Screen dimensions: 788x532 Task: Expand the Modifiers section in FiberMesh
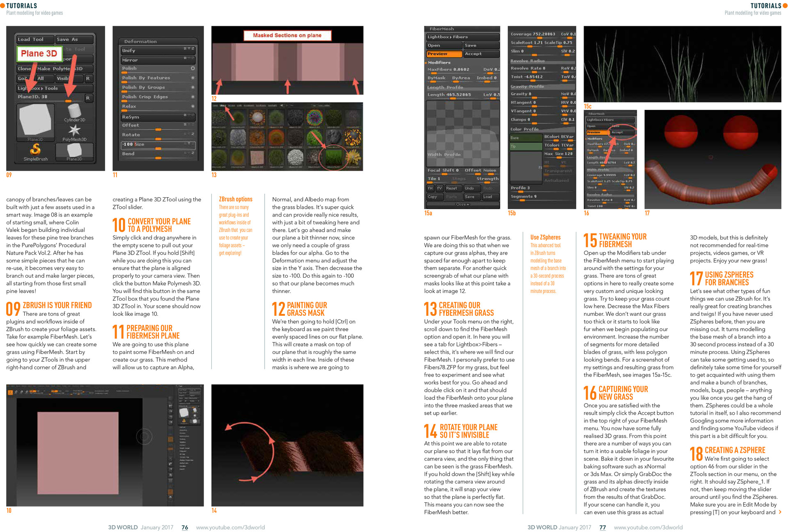439,62
